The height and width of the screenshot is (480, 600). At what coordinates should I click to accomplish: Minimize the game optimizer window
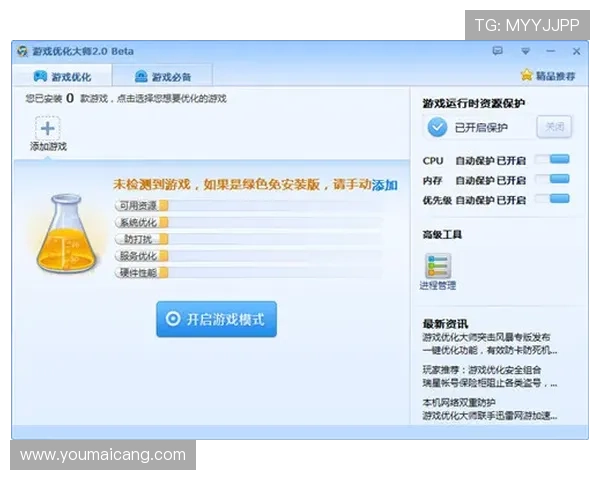[x=551, y=51]
